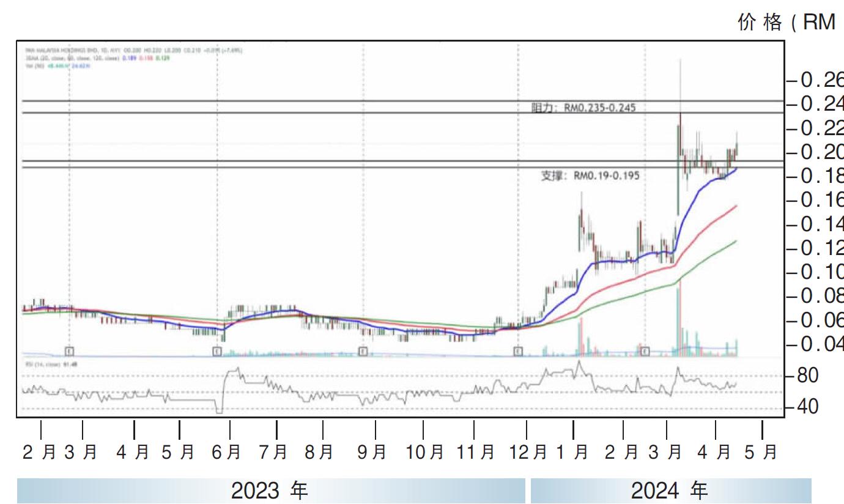Click the 12月 month label
The image size is (844, 504).
coord(527,453)
